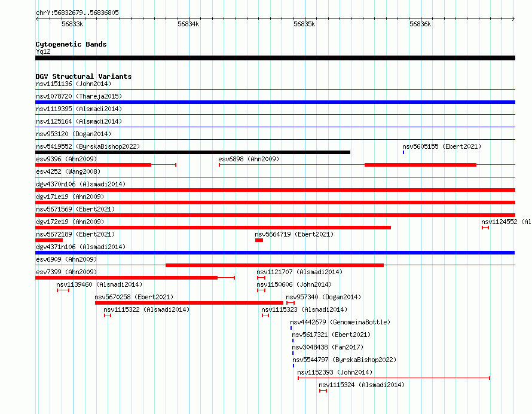Click the chrY:56832679..56836805 coordinate text
This screenshot has height=414, width=532.
click(77, 13)
